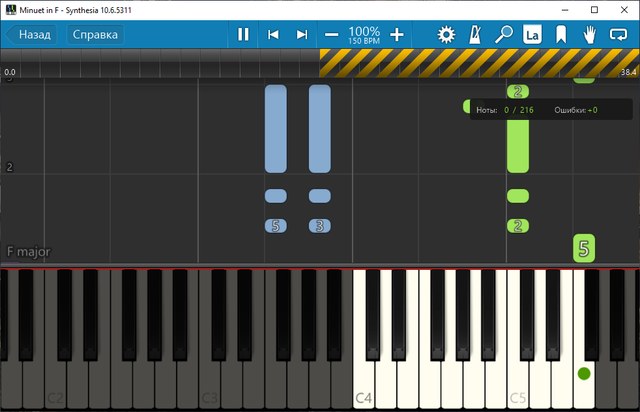Click the striped unplayed timeline region
Viewport: 640px width, 412px height.
click(479, 63)
